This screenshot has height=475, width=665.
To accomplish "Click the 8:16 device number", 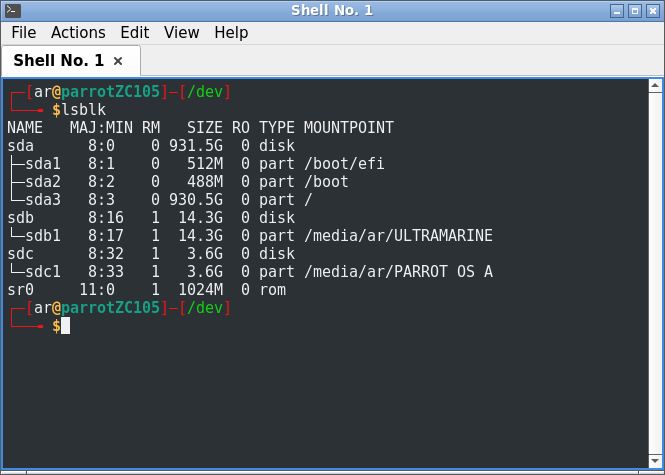I will coord(106,218).
